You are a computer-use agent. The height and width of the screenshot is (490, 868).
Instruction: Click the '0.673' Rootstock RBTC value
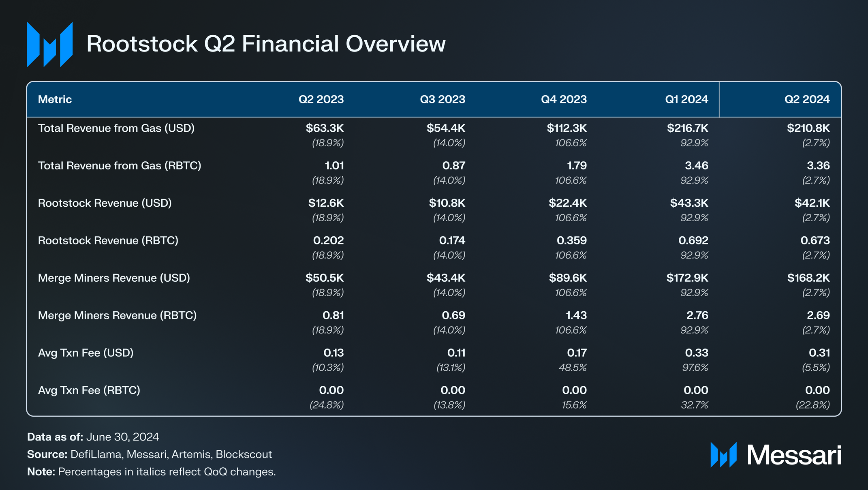click(815, 241)
